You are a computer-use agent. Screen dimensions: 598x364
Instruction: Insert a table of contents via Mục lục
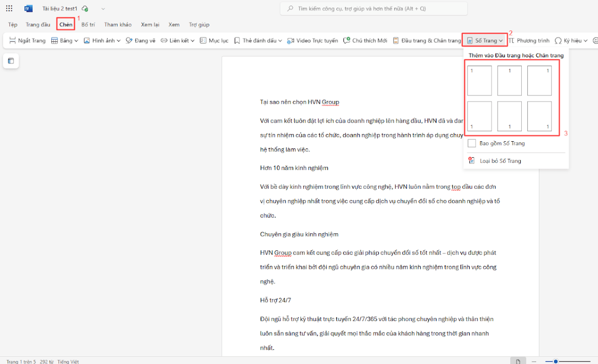coord(214,40)
